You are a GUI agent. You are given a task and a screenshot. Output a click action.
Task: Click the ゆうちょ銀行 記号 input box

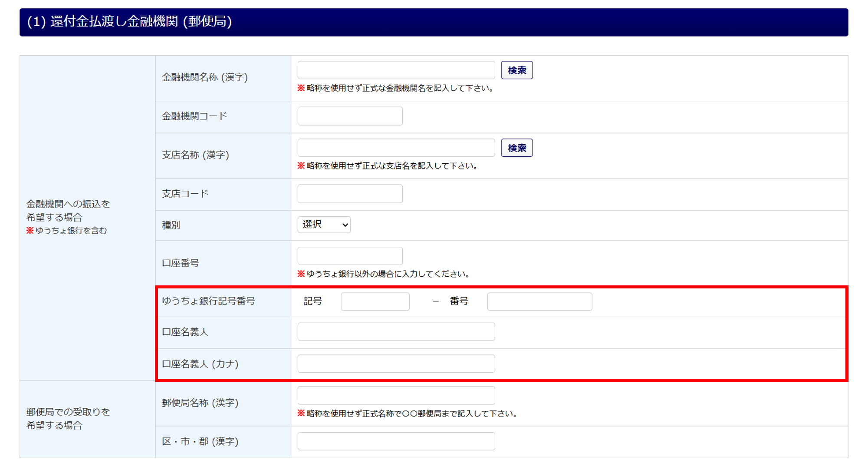[x=375, y=301]
